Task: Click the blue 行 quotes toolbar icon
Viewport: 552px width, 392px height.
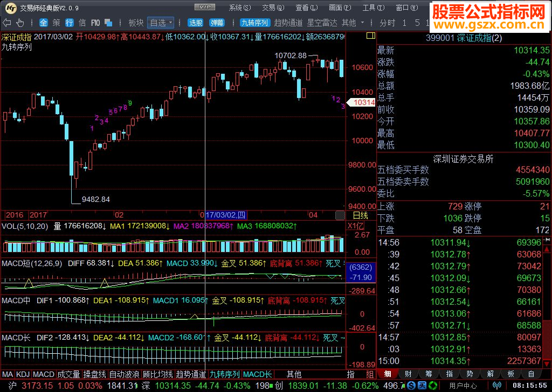Action: point(70,23)
